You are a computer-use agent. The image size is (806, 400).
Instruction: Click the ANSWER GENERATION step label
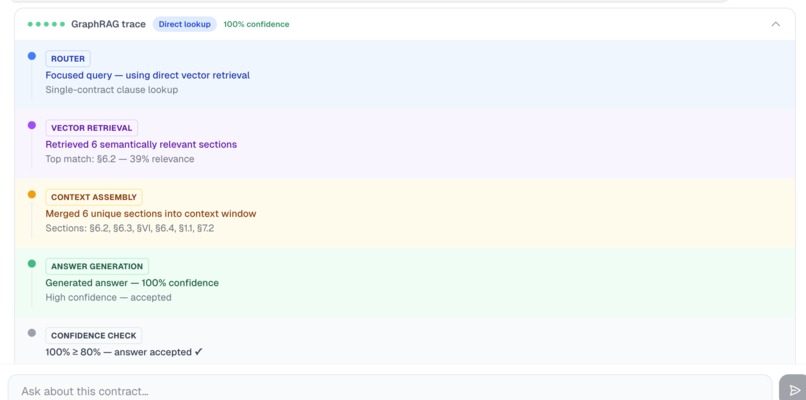pos(97,266)
